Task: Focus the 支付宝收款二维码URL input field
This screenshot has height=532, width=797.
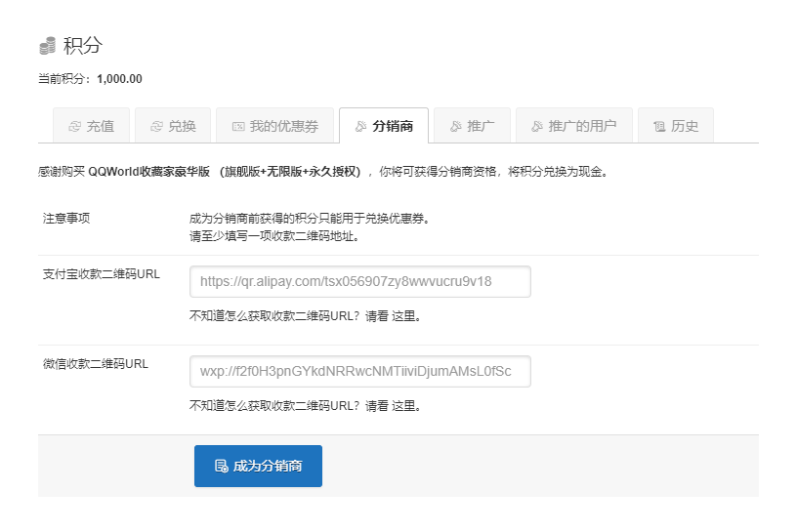Action: coord(359,282)
